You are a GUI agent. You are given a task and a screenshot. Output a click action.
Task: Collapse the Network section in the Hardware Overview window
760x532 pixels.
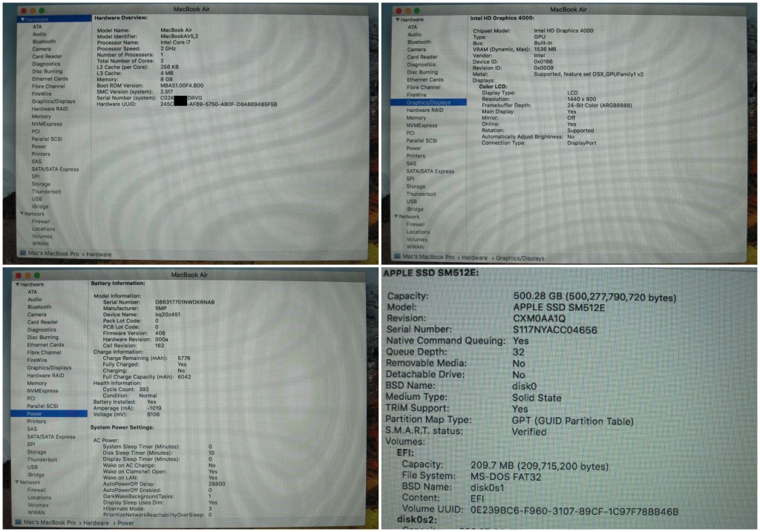(x=22, y=214)
